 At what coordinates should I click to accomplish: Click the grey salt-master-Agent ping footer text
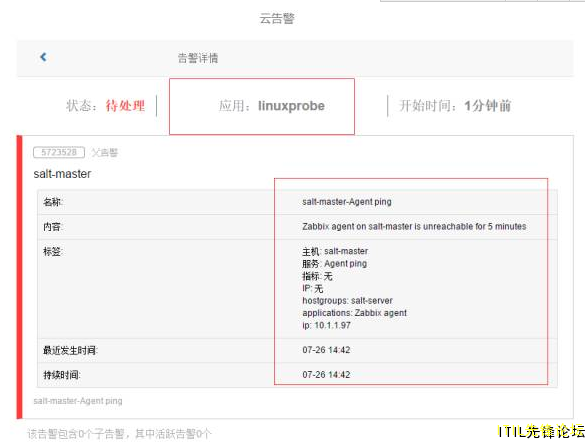(x=78, y=401)
